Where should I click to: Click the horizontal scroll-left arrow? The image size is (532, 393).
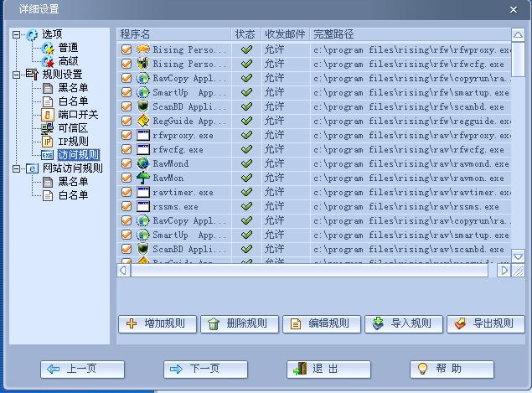click(123, 271)
